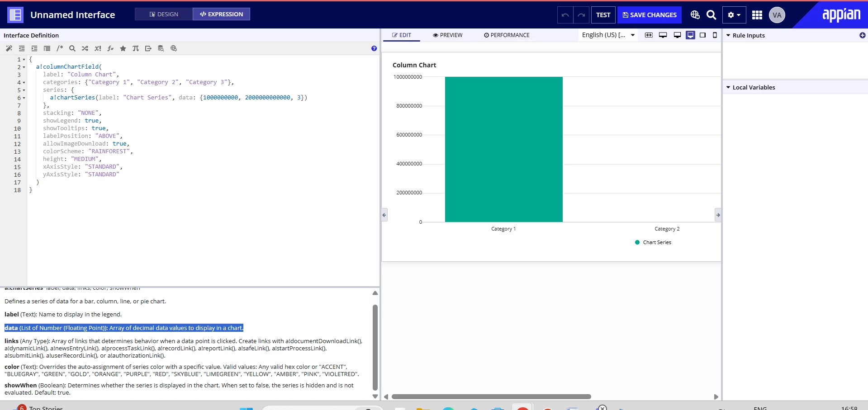Toggle comment using the /* icon
868x410 pixels.
(x=60, y=48)
